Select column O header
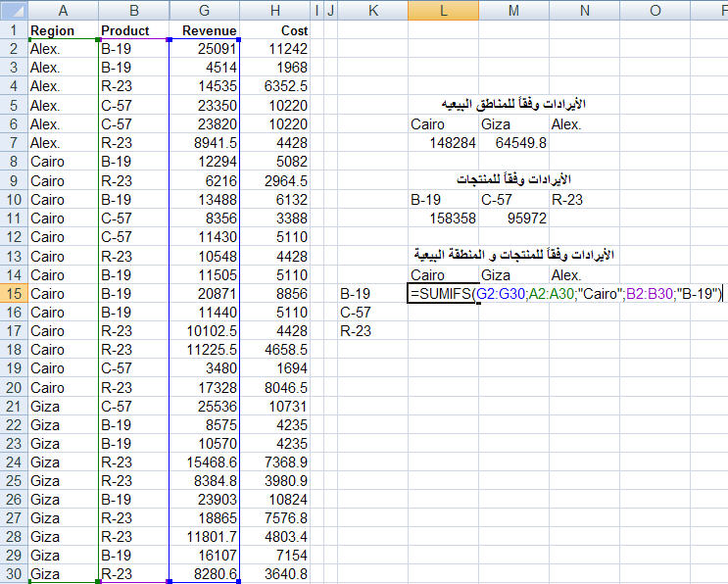Screen dimensions: 728x584 coord(655,10)
